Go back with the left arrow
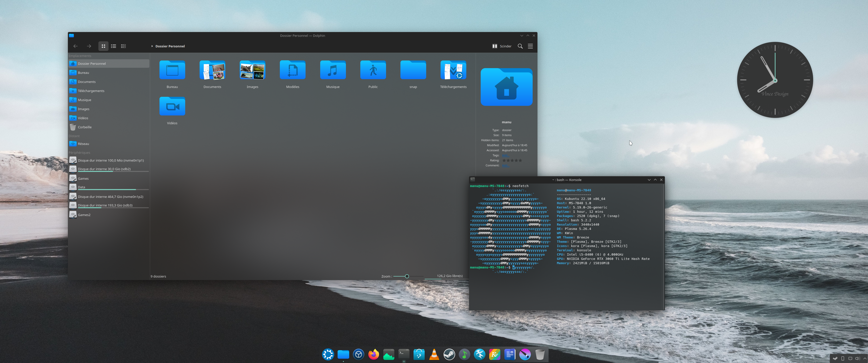Image resolution: width=868 pixels, height=363 pixels. pyautogui.click(x=75, y=46)
